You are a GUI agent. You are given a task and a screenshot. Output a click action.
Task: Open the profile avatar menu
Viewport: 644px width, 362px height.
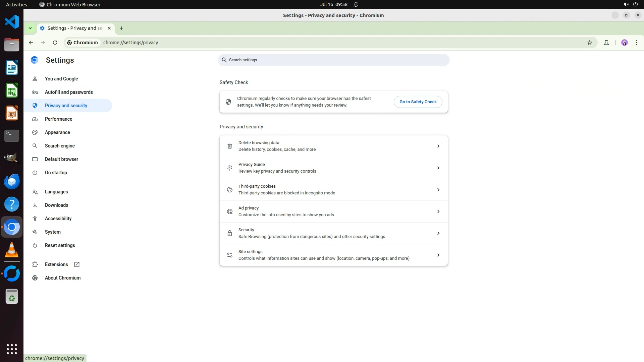pyautogui.click(x=624, y=43)
